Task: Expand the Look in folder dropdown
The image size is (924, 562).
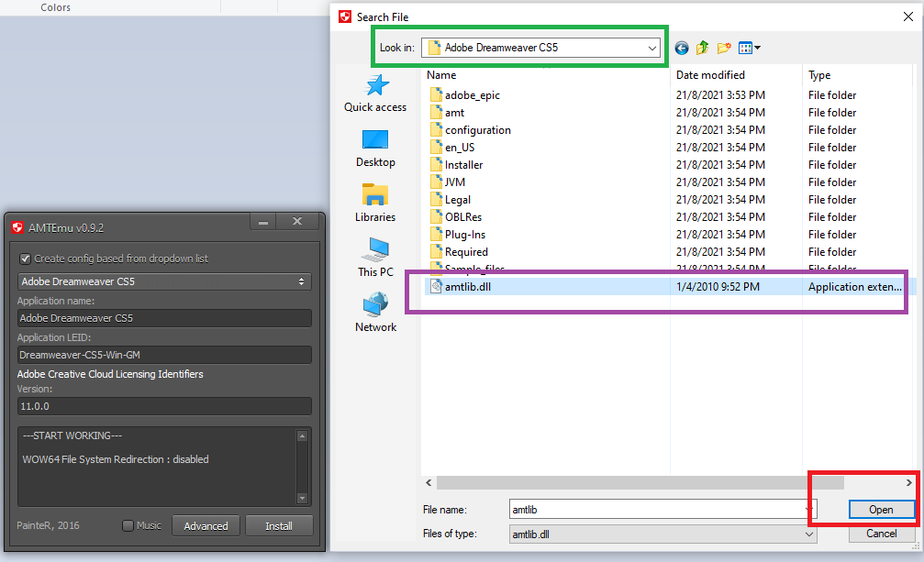Action: [652, 47]
